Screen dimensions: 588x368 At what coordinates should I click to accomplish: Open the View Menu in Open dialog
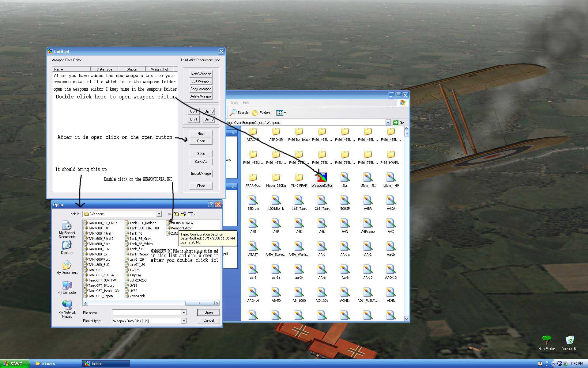191,214
